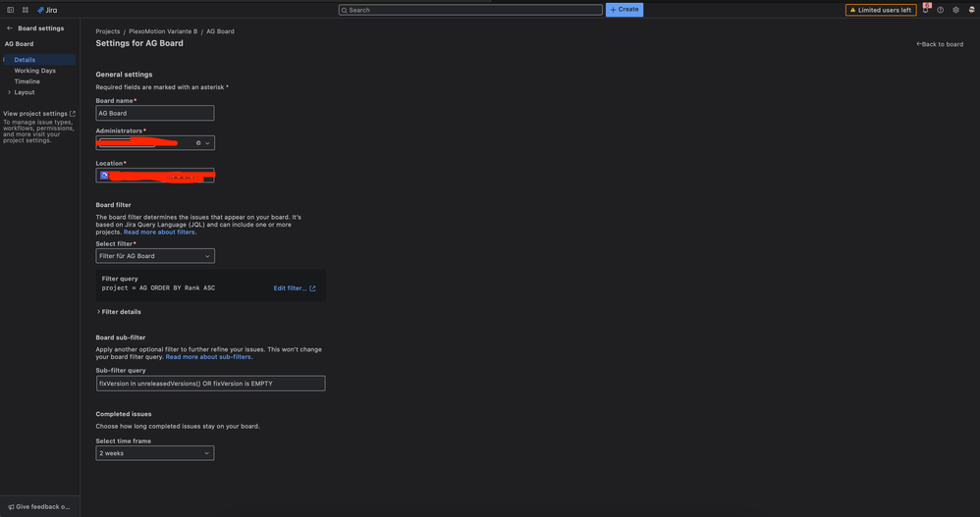
Task: Click the 'General settings' heading
Action: [124, 75]
